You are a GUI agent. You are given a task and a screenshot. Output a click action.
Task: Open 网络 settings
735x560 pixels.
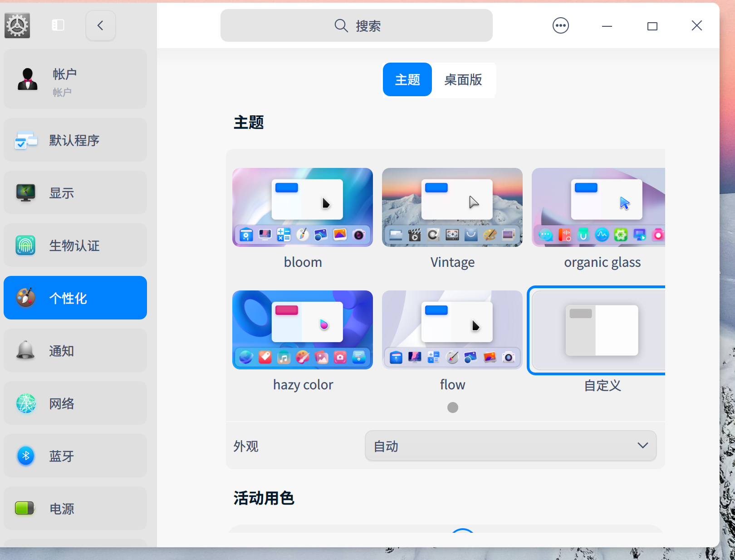(75, 403)
